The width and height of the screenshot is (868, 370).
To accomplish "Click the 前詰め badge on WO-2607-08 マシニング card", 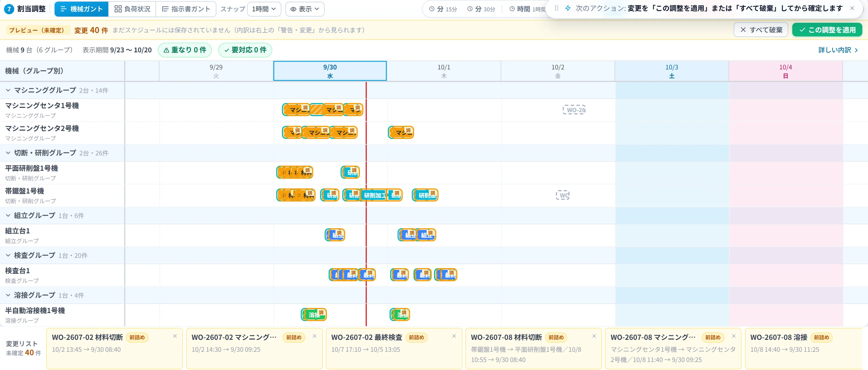I will tap(713, 337).
